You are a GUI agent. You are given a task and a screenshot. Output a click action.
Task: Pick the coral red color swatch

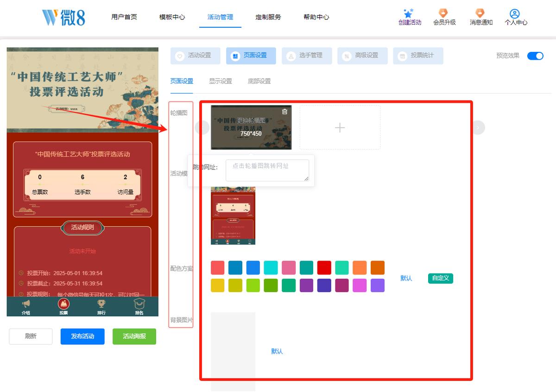(x=218, y=268)
